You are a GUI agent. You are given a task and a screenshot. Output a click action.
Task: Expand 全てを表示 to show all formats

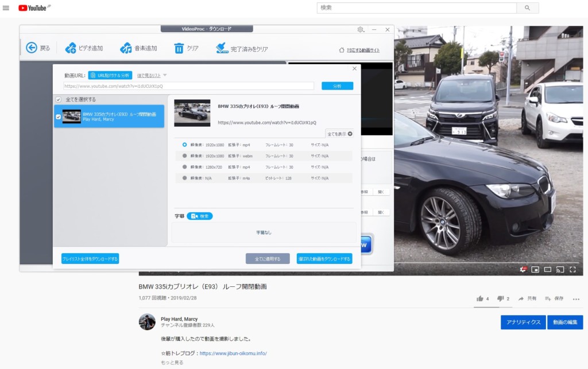[x=340, y=134]
